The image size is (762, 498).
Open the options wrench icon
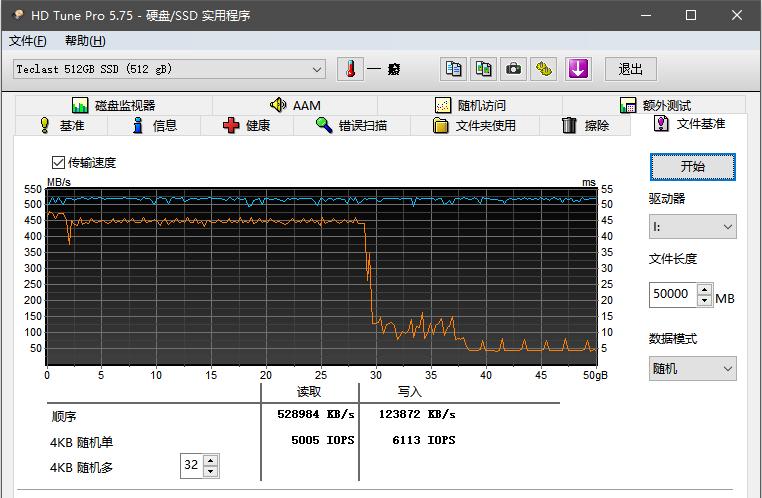coord(544,69)
